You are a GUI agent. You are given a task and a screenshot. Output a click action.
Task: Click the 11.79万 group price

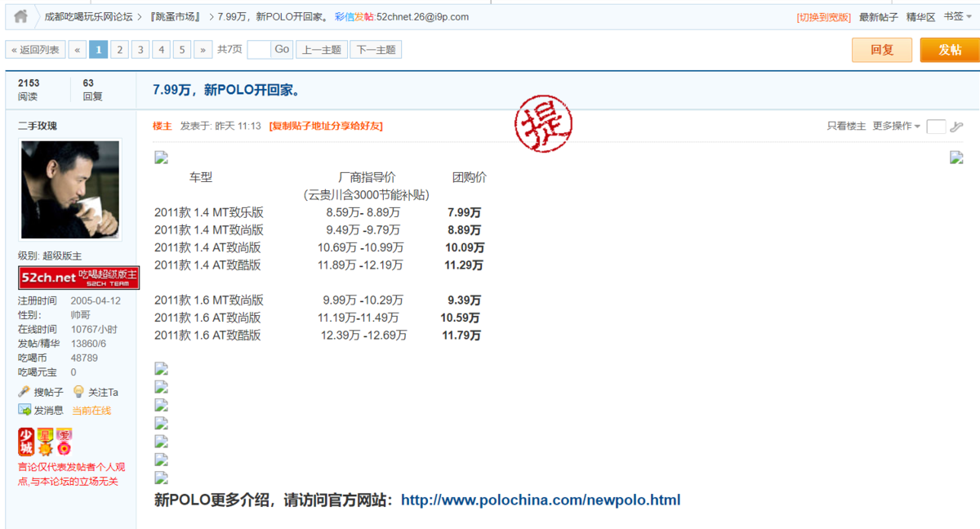tap(461, 336)
